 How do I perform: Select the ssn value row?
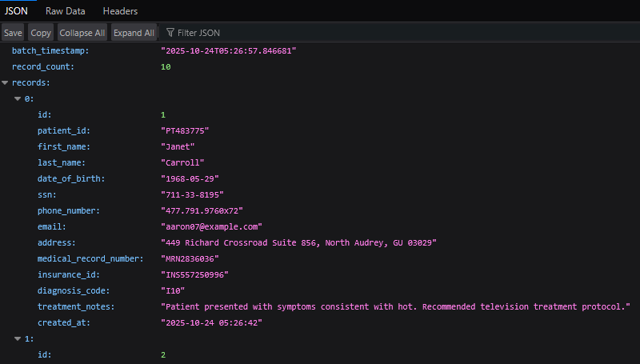click(192, 194)
